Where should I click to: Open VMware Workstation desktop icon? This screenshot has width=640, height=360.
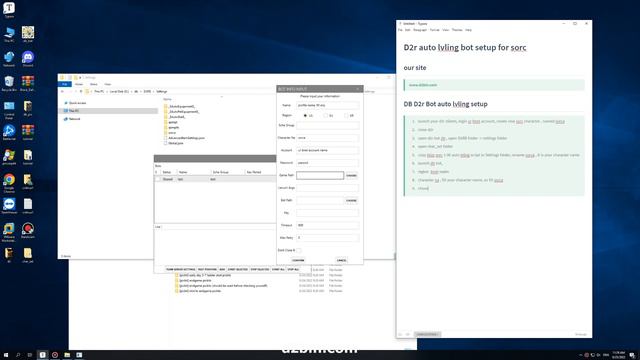click(x=9, y=232)
